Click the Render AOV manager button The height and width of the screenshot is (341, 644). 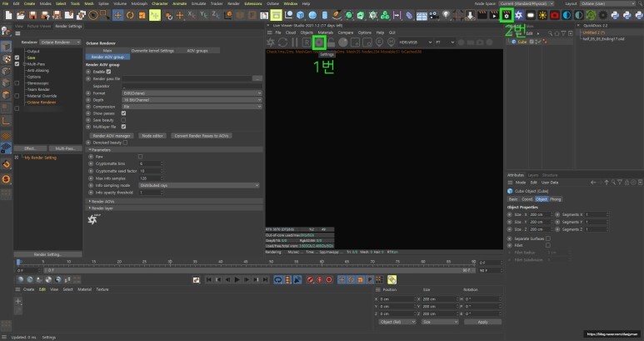(112, 136)
